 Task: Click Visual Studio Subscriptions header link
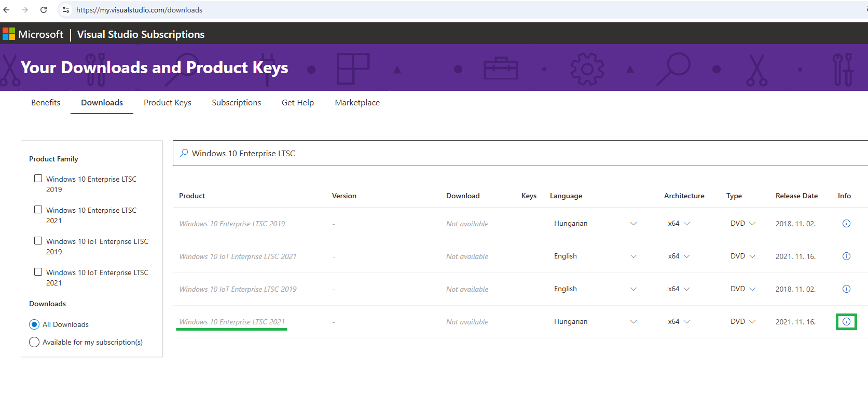pyautogui.click(x=141, y=34)
